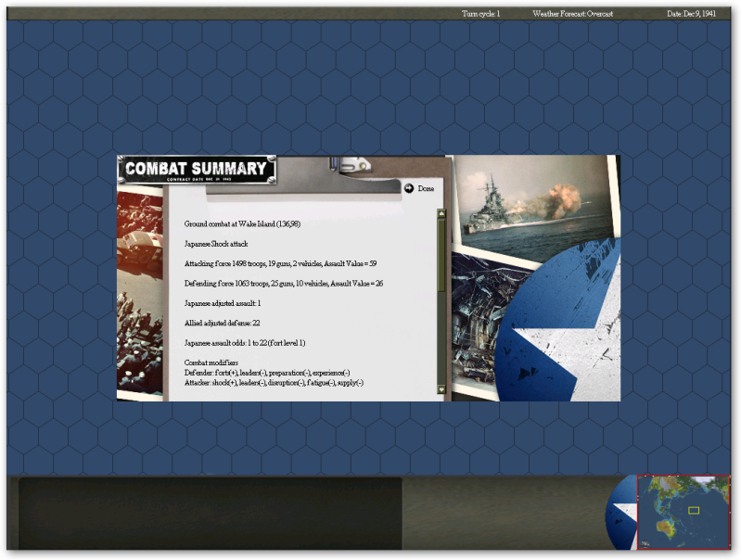Click the dark message panel at bottom
The image size is (741, 560).
211,514
